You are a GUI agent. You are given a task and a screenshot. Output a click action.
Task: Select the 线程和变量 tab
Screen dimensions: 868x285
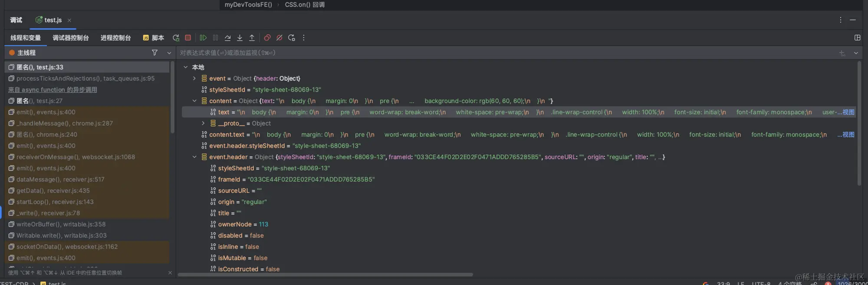tap(26, 38)
